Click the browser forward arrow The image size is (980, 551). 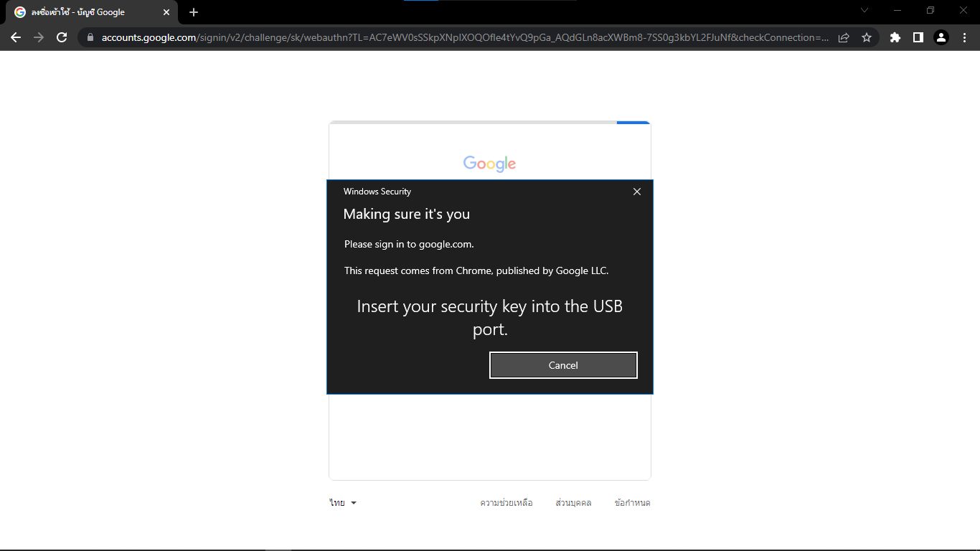[39, 37]
